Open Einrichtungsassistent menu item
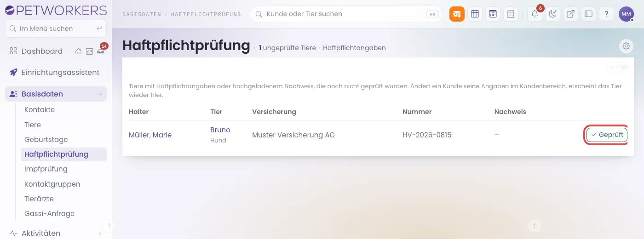Viewport: 644px width, 239px height. pos(60,73)
